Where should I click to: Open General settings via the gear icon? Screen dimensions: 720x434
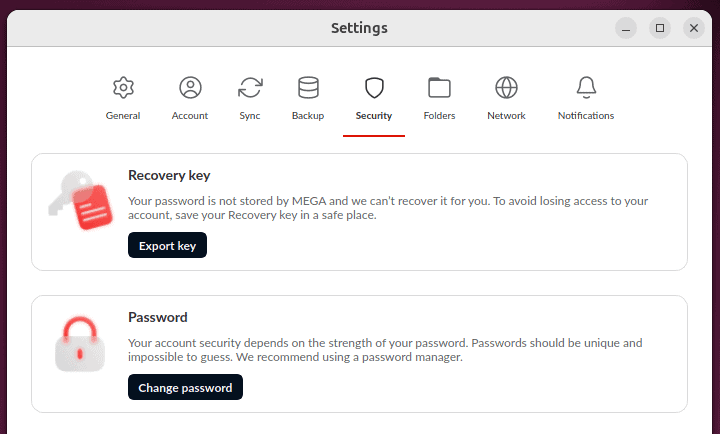point(123,87)
